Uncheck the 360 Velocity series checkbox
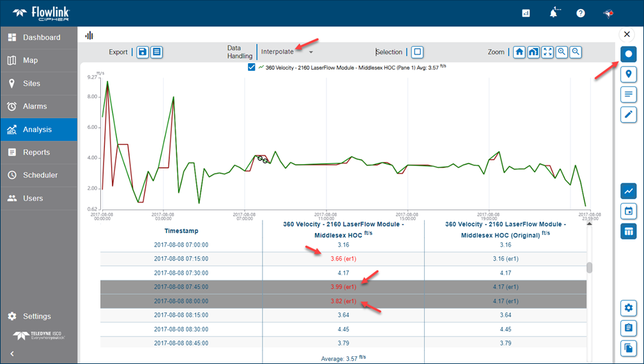This screenshot has width=644, height=364. [x=252, y=66]
